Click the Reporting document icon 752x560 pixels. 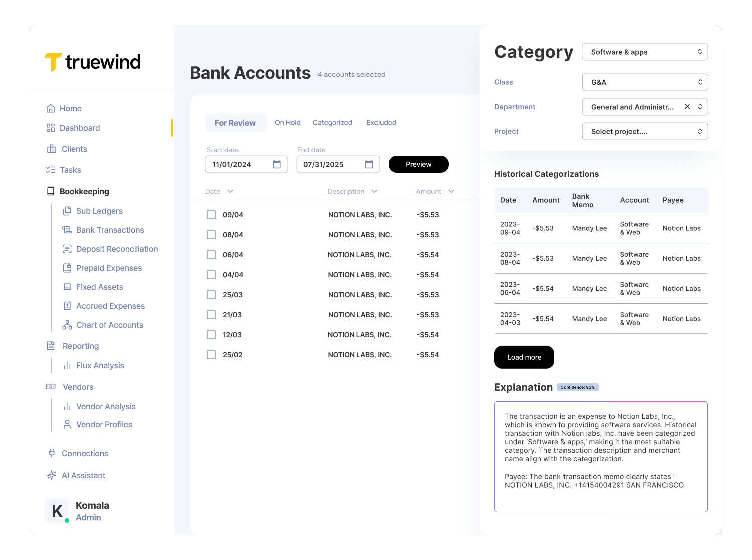coord(51,346)
